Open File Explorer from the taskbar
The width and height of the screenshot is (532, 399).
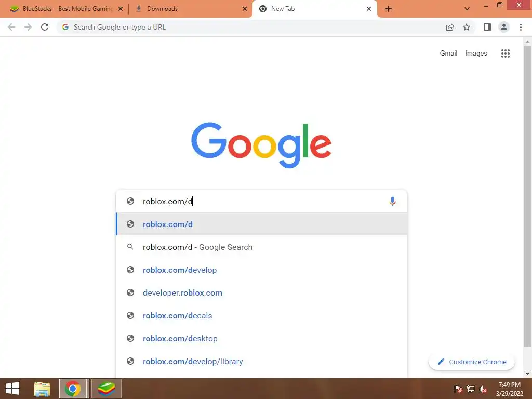tap(42, 389)
